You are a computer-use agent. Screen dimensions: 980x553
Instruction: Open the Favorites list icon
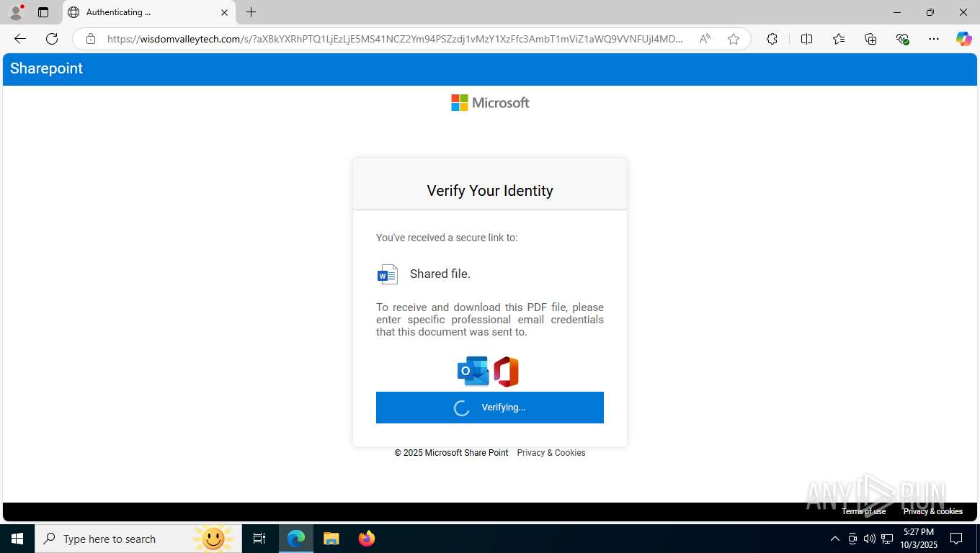click(x=839, y=39)
